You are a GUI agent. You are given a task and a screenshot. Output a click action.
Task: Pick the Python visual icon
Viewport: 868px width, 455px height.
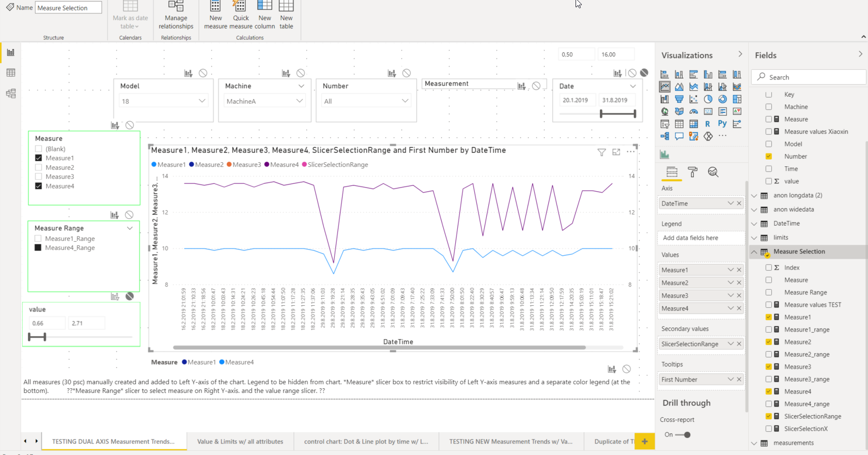pos(722,124)
